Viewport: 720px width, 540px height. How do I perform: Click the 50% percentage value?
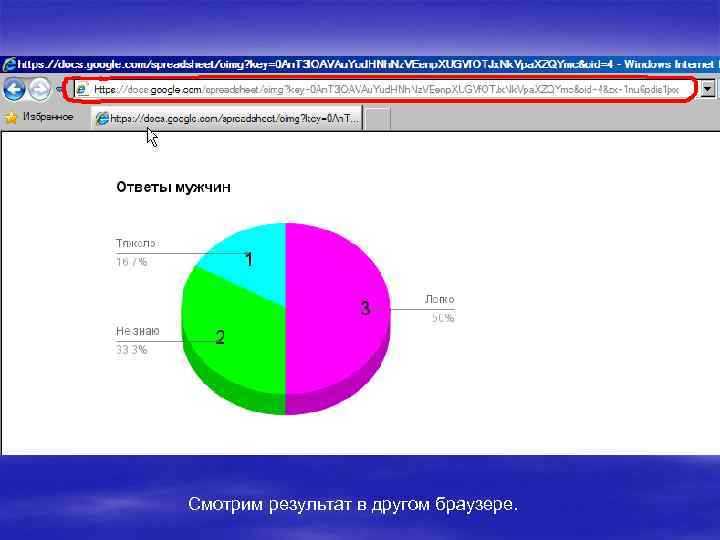pos(443,318)
